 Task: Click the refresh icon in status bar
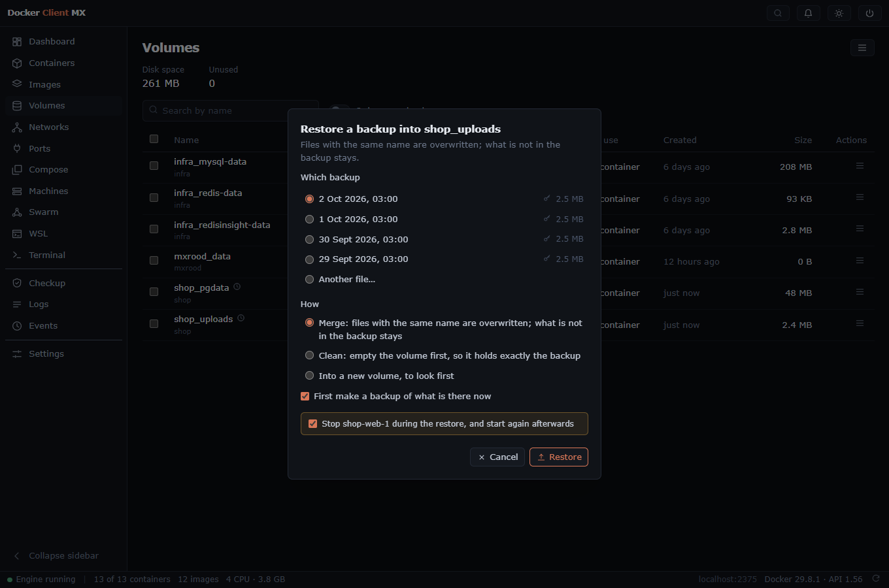click(x=876, y=579)
